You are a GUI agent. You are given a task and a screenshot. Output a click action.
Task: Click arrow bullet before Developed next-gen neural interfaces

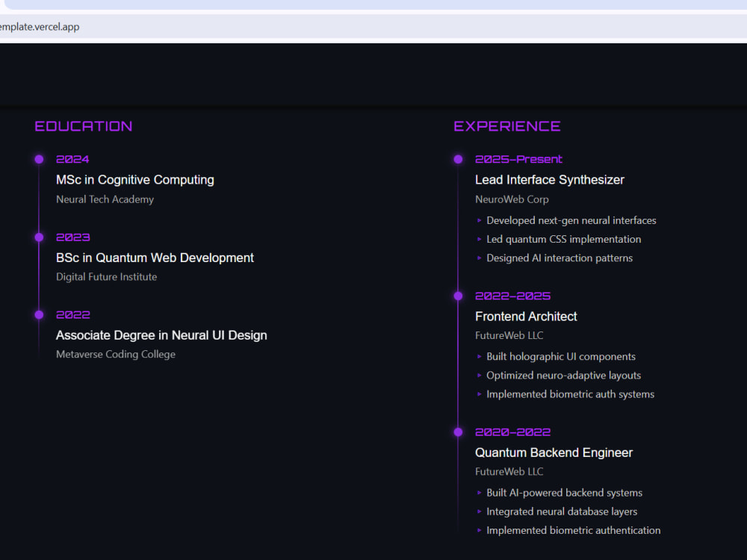point(480,220)
